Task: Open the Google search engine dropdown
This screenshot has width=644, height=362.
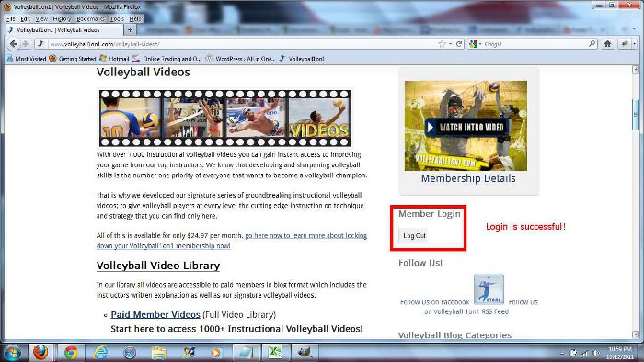Action: click(476, 44)
